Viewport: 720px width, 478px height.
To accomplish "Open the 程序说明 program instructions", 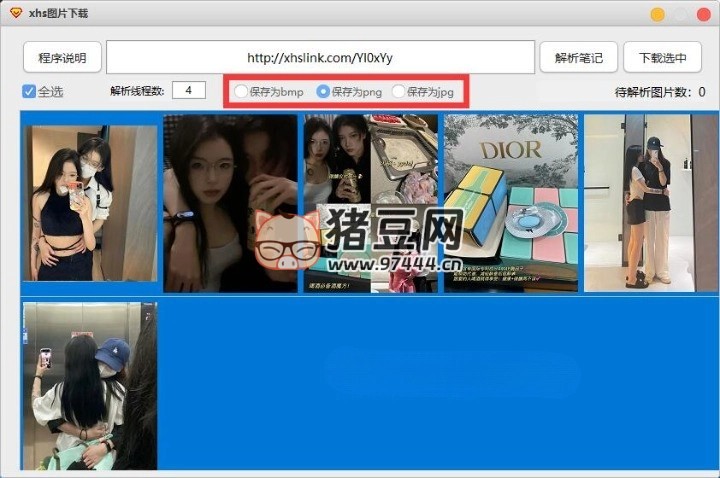I will (x=62, y=58).
